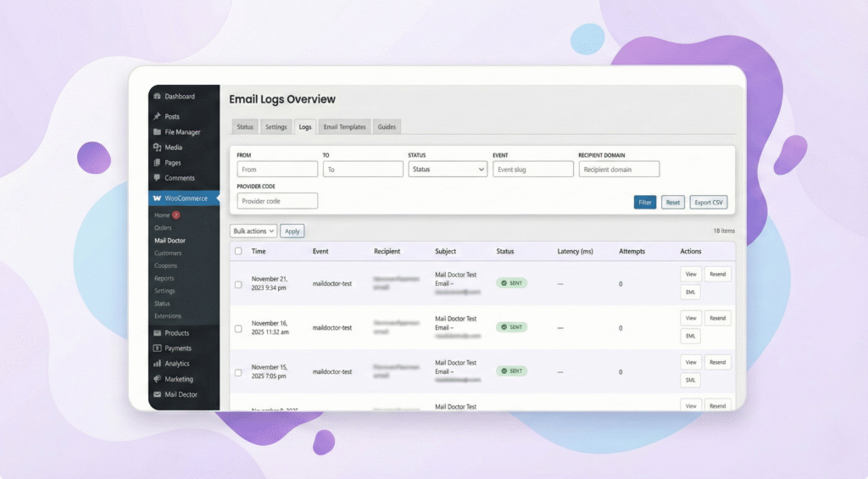The image size is (868, 479).
Task: Open the Settings tab
Action: [276, 127]
